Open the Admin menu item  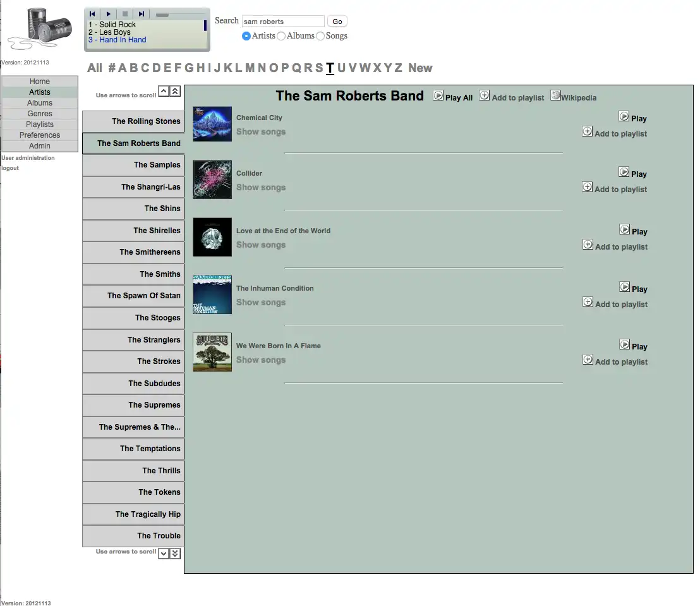click(x=40, y=145)
